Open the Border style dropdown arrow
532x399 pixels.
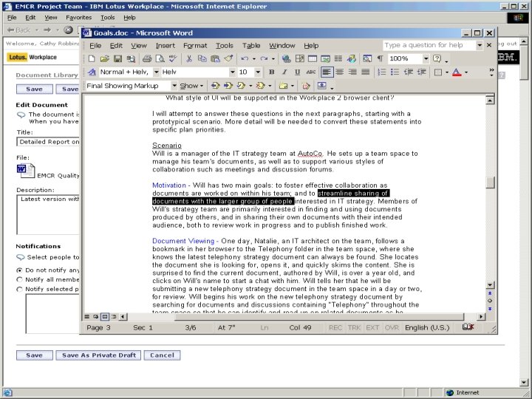447,72
